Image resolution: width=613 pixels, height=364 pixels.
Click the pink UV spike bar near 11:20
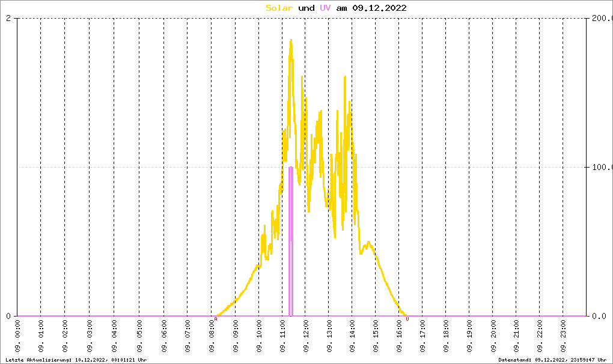pyautogui.click(x=291, y=241)
